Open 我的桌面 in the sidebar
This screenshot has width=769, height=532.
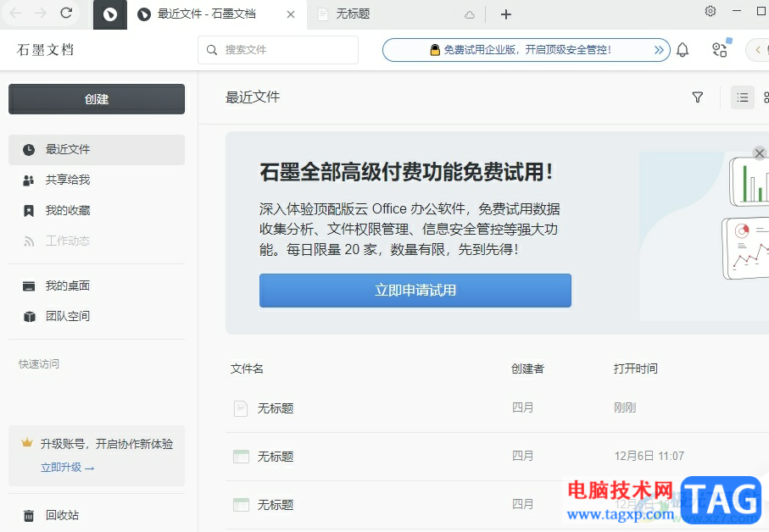pos(97,285)
